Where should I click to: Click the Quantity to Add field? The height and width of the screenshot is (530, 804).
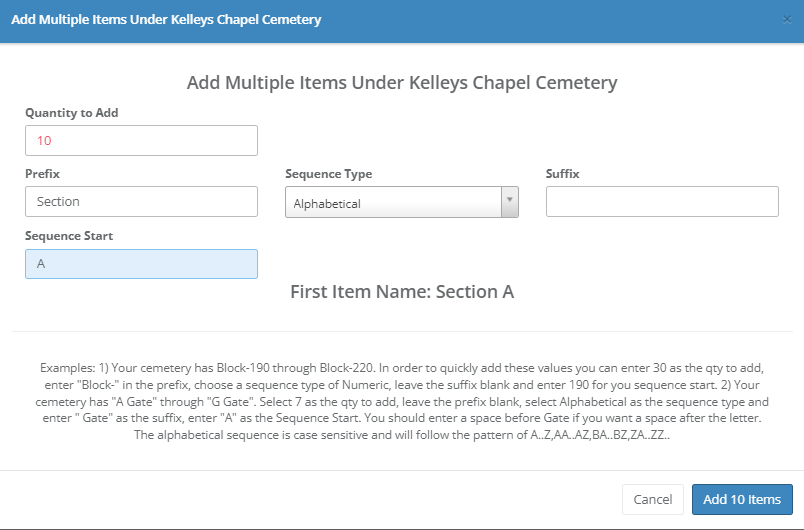[141, 141]
